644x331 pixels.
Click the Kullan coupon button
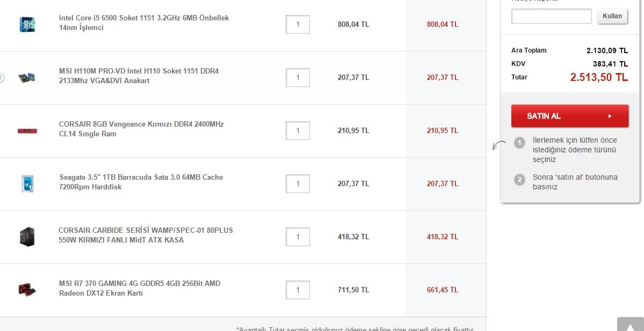612,16
